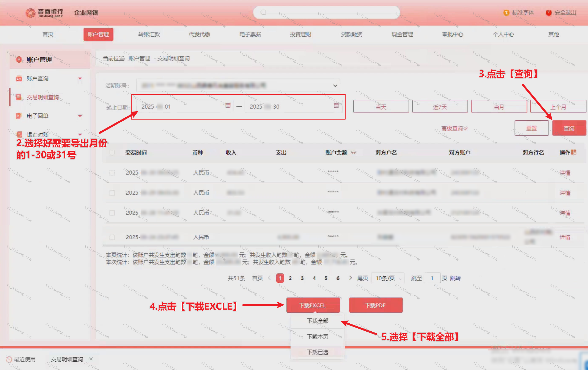Screen dimensions: 588x370
Task: Click the 当月 quick date button
Action: pyautogui.click(x=499, y=107)
